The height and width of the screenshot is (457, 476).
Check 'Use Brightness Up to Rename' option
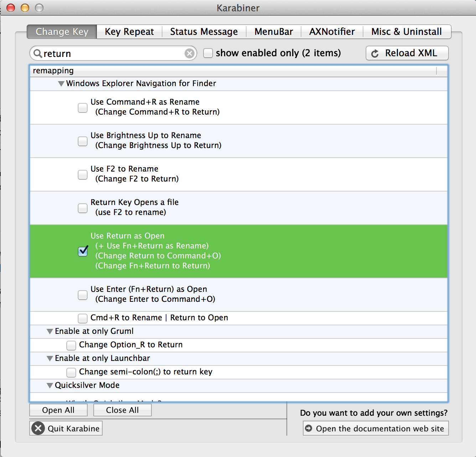pyautogui.click(x=83, y=141)
